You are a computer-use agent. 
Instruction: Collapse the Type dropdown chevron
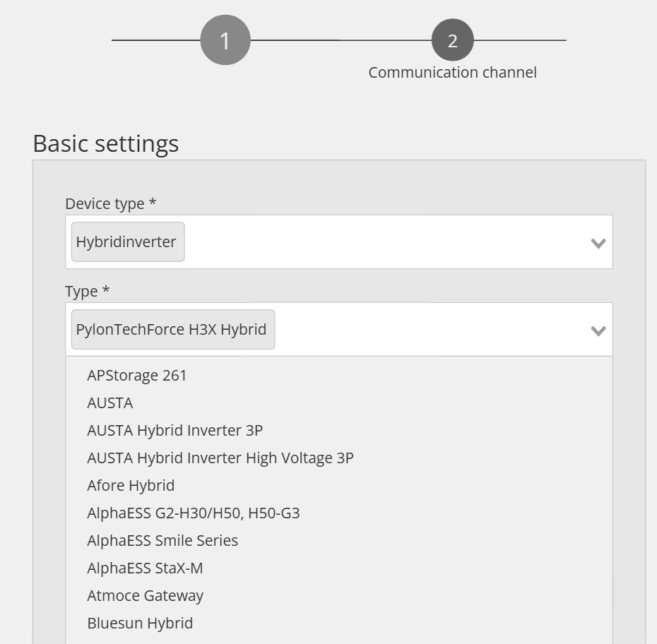click(x=598, y=330)
